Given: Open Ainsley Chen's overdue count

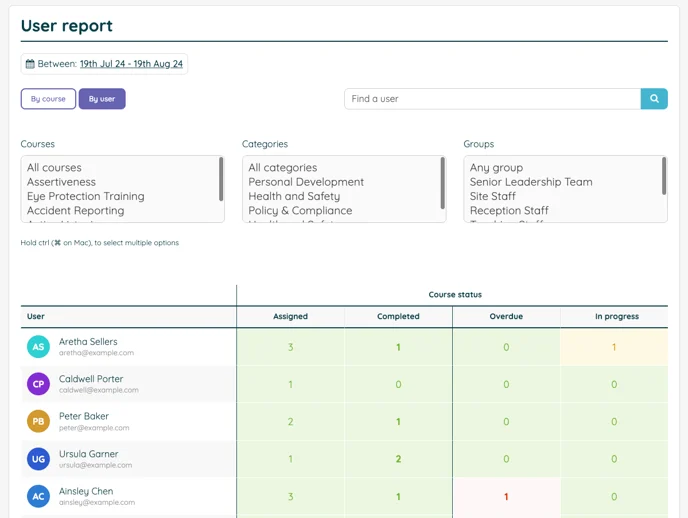Looking at the screenshot, I should 506,497.
